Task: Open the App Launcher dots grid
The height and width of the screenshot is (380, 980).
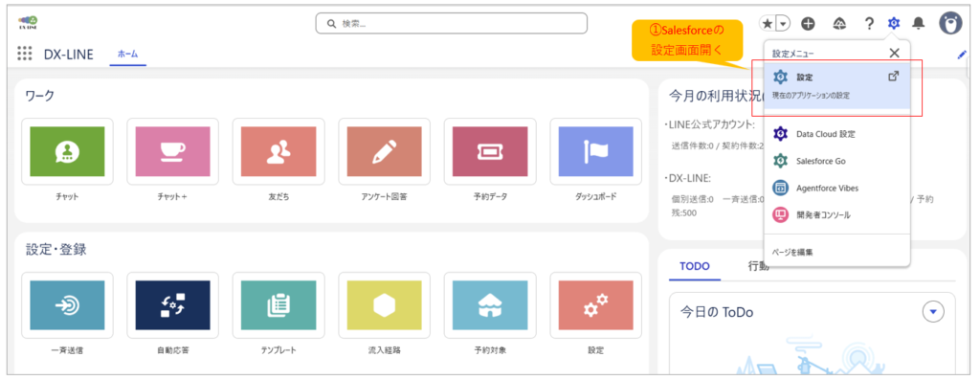Action: pos(24,54)
